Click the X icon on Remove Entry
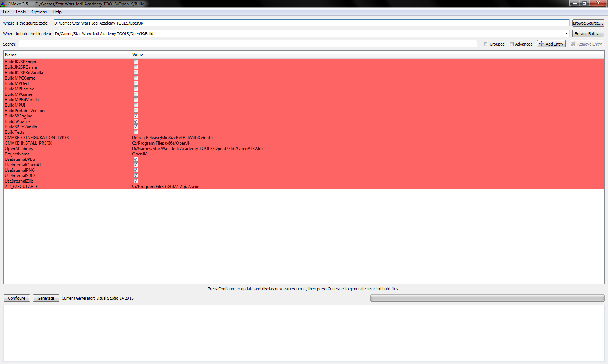 tap(573, 44)
